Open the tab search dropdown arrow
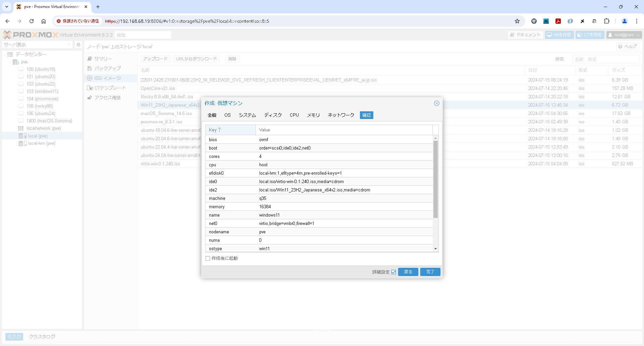The image size is (644, 346). (x=7, y=7)
